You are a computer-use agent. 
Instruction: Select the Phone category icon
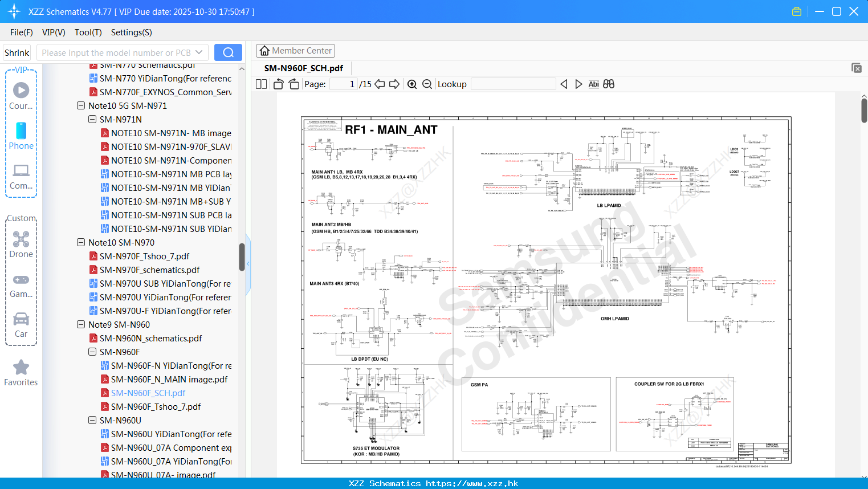coord(21,136)
